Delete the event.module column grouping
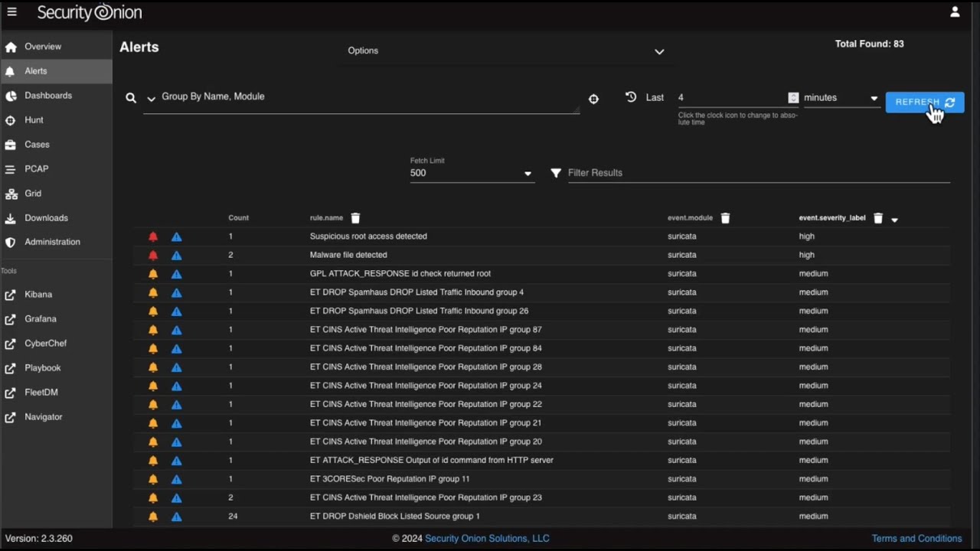The height and width of the screenshot is (551, 980). [725, 218]
